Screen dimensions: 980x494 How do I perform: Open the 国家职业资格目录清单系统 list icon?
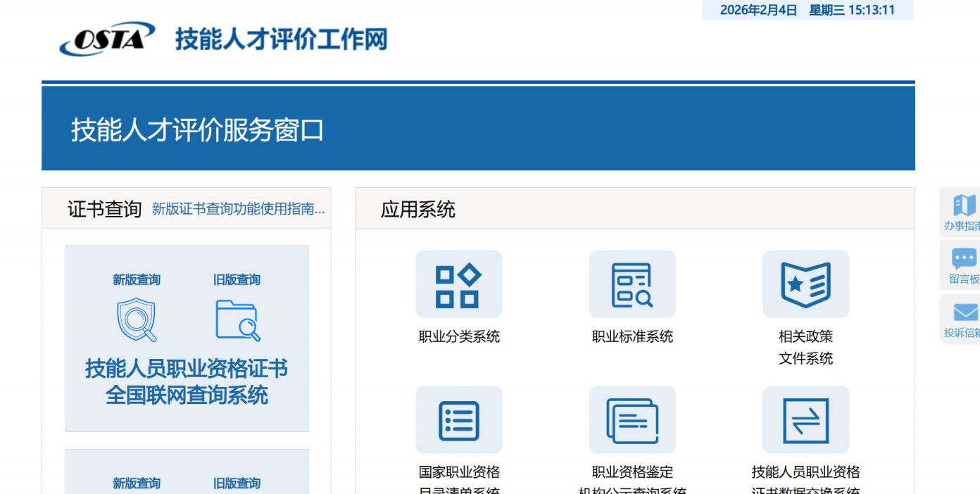[x=458, y=419]
